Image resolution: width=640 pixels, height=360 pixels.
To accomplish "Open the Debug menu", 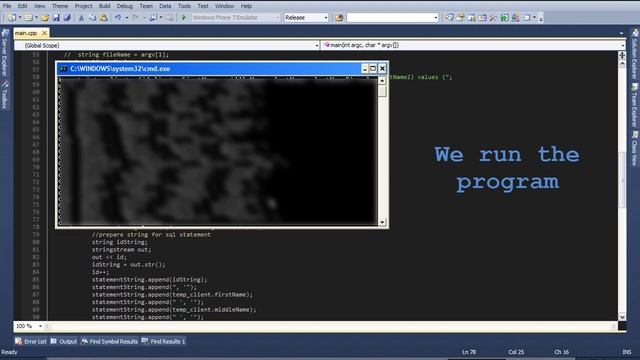I will (124, 6).
